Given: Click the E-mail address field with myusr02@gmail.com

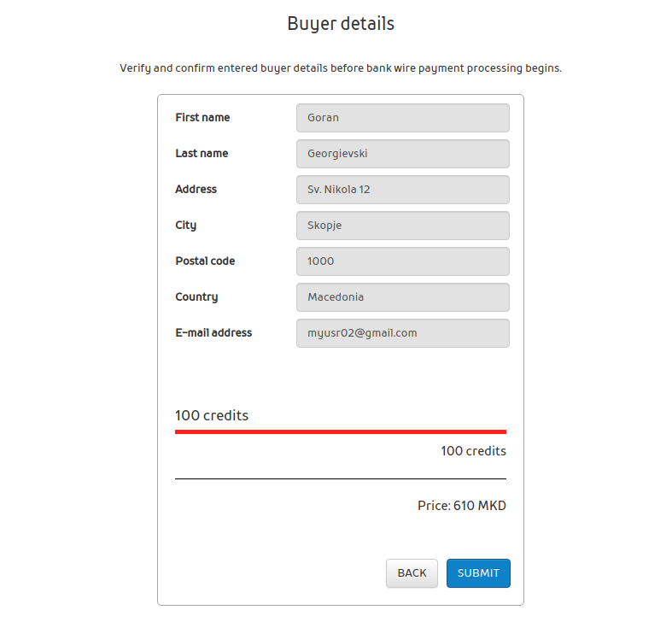Looking at the screenshot, I should click(402, 333).
